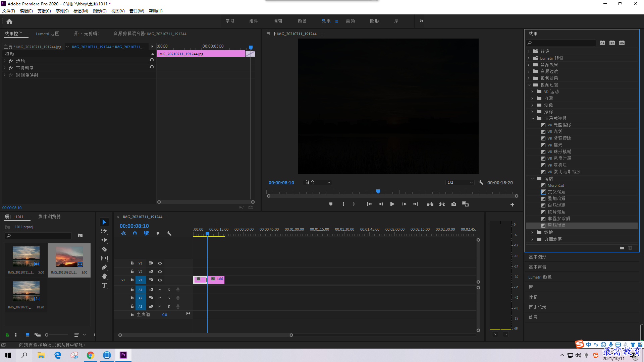Switch to the 编辑 workspace tab
Screen dimensions: 644x362
[278, 21]
